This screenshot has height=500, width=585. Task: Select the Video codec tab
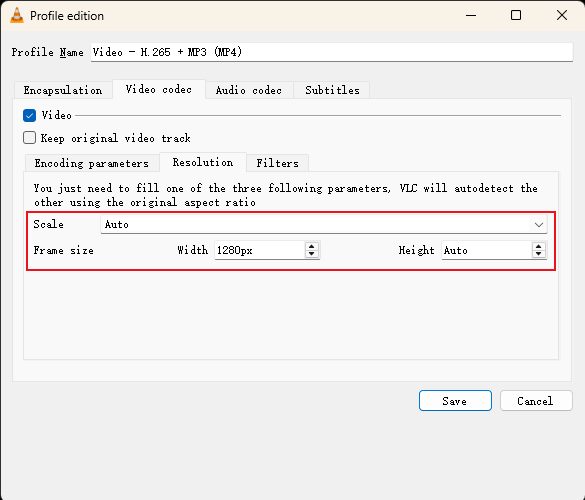(x=159, y=89)
